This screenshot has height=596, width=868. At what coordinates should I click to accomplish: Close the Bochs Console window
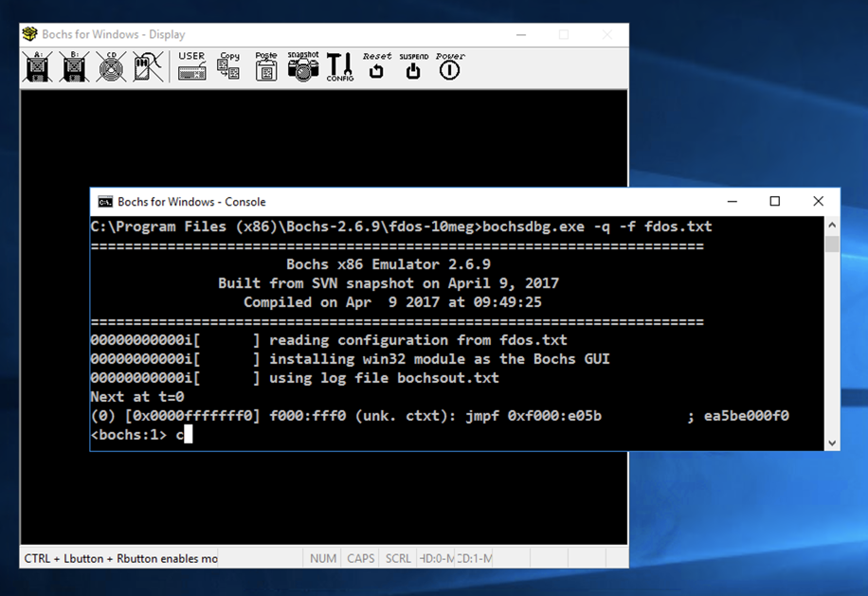click(818, 202)
